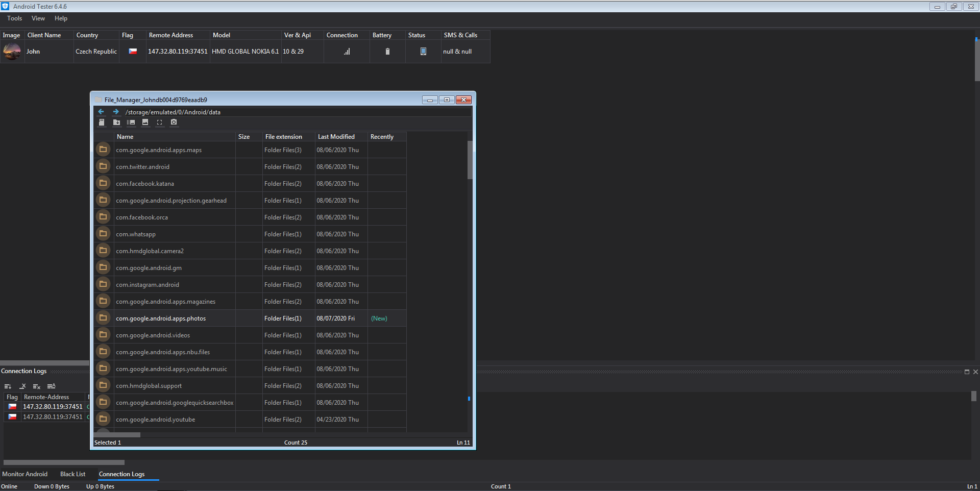Click the first flag in Connection Logs list
The height and width of the screenshot is (491, 980).
point(12,407)
